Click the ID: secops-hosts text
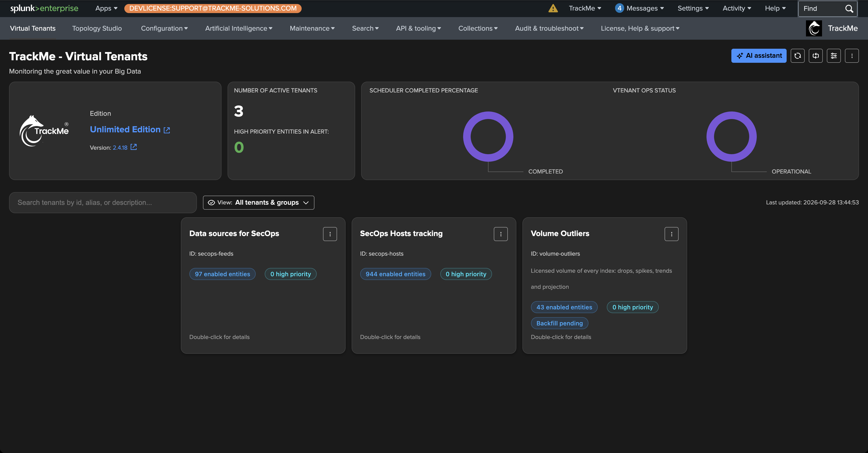The width and height of the screenshot is (868, 453). pos(382,254)
